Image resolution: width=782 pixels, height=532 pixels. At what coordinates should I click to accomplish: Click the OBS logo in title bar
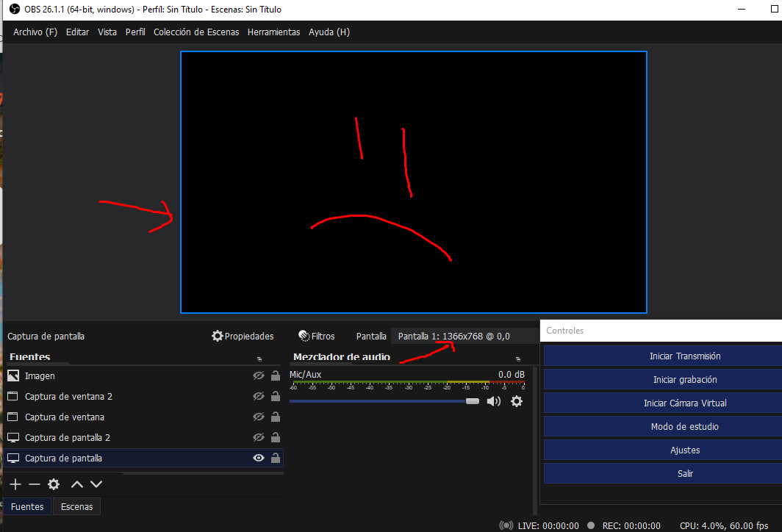pyautogui.click(x=15, y=9)
